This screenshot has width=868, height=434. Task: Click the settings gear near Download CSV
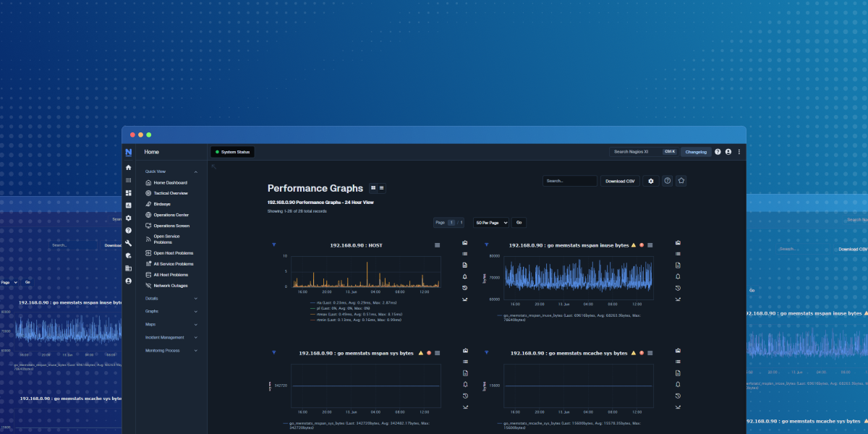(x=652, y=181)
